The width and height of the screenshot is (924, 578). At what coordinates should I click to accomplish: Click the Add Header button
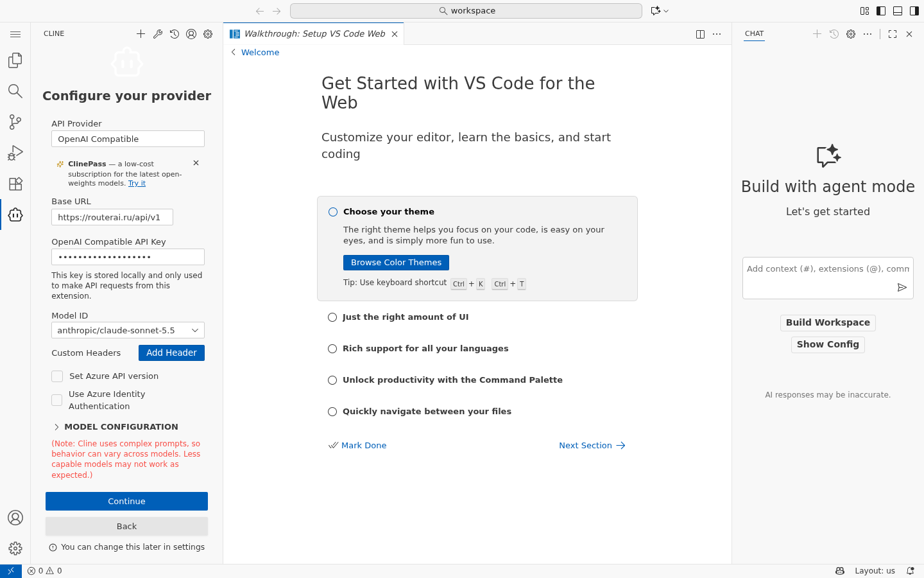(x=171, y=353)
